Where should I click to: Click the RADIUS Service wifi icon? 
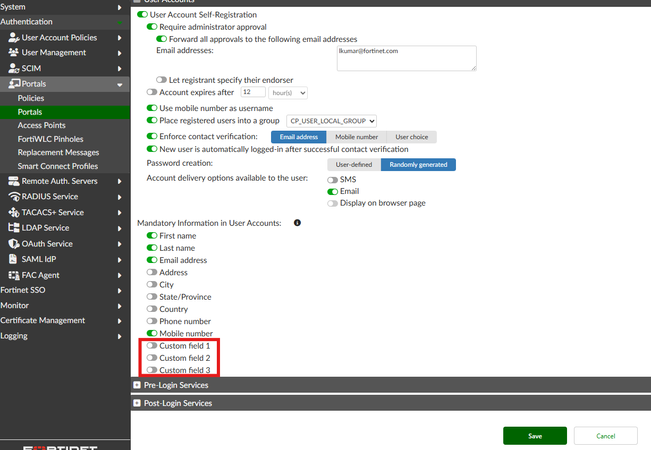coord(14,196)
